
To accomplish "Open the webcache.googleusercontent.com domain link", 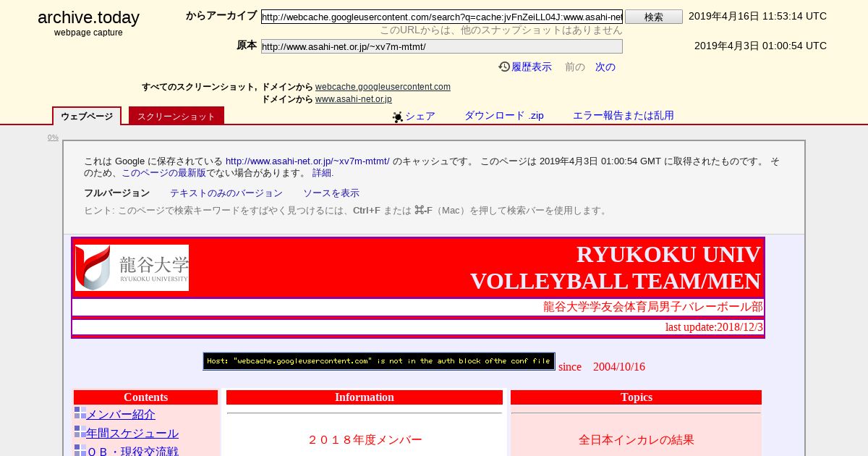I will click(383, 87).
